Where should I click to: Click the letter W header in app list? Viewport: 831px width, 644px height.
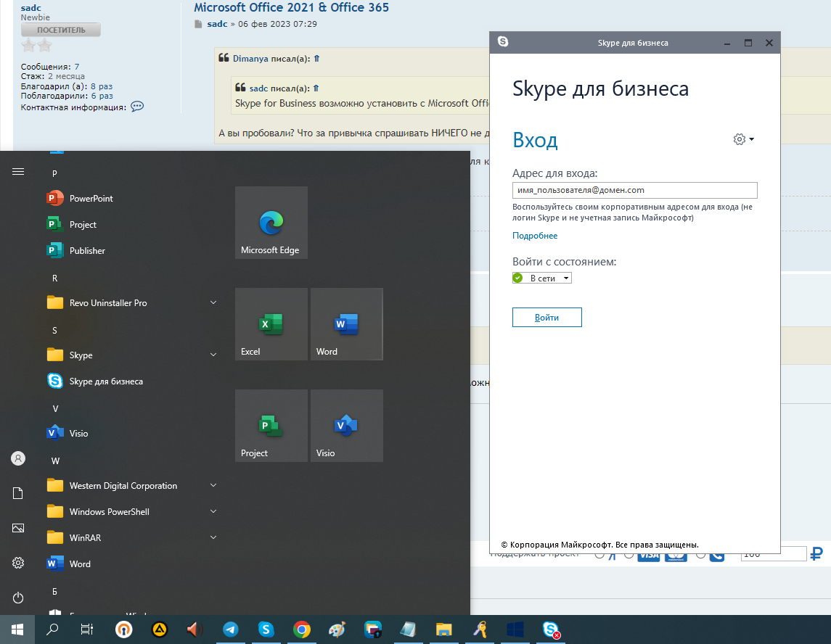[55, 461]
